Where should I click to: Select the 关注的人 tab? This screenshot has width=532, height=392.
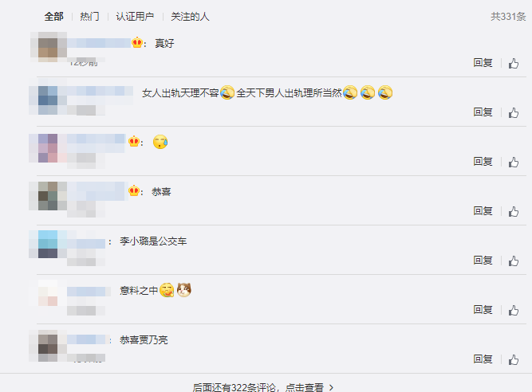(x=190, y=16)
